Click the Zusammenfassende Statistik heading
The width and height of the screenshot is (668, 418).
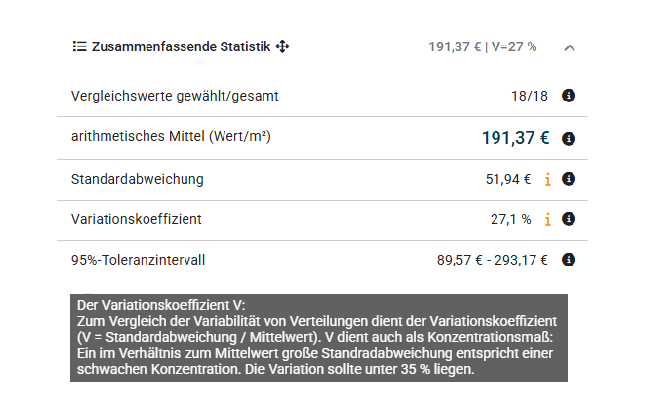tap(181, 46)
